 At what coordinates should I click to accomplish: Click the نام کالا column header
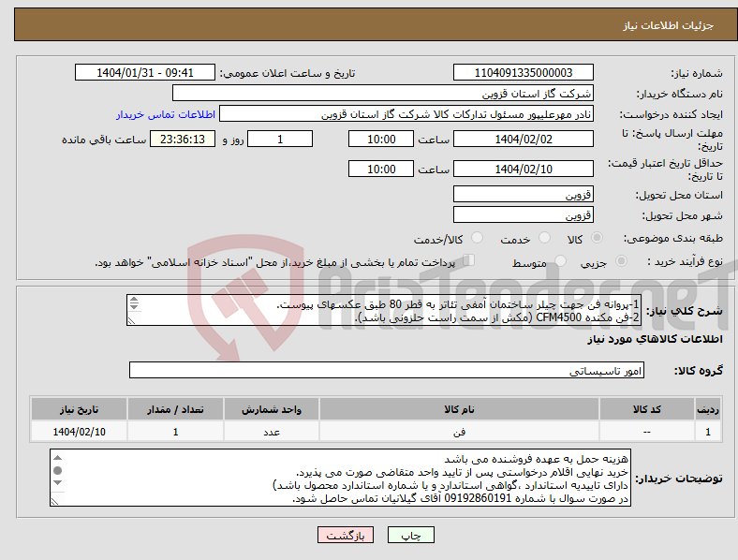(x=459, y=409)
